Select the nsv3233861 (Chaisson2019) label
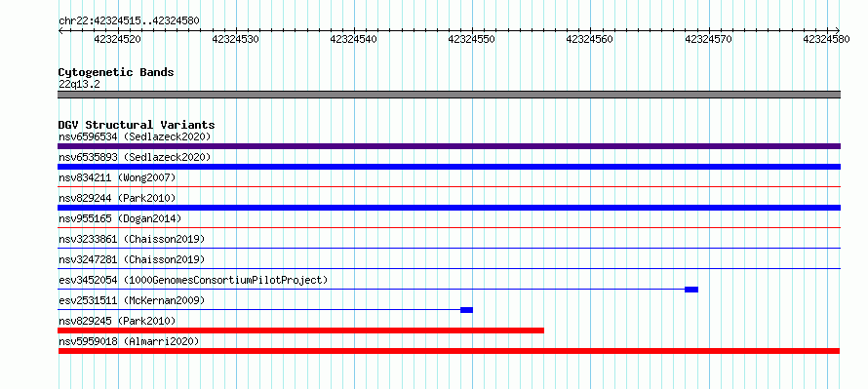The width and height of the screenshot is (868, 389). 132,239
